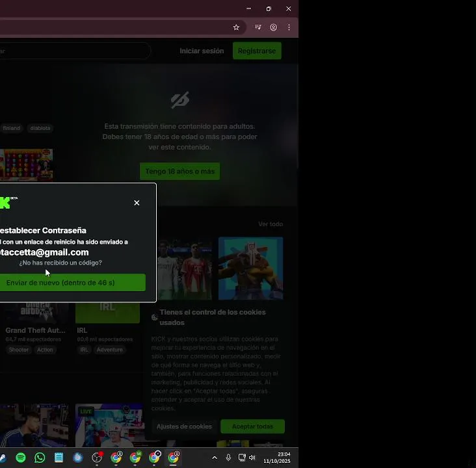Show hidden system tray icons
Viewport: 476px width, 468px height.
tap(215, 458)
